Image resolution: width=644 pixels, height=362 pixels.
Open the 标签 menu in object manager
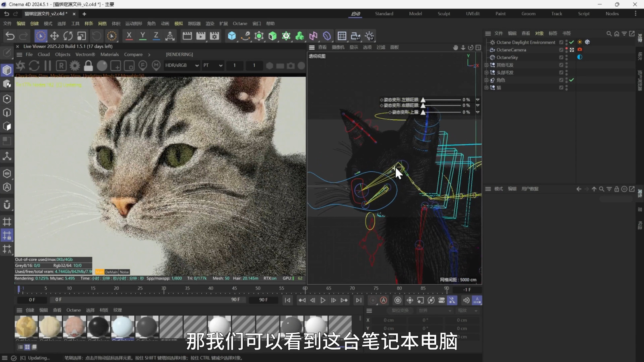click(x=553, y=33)
